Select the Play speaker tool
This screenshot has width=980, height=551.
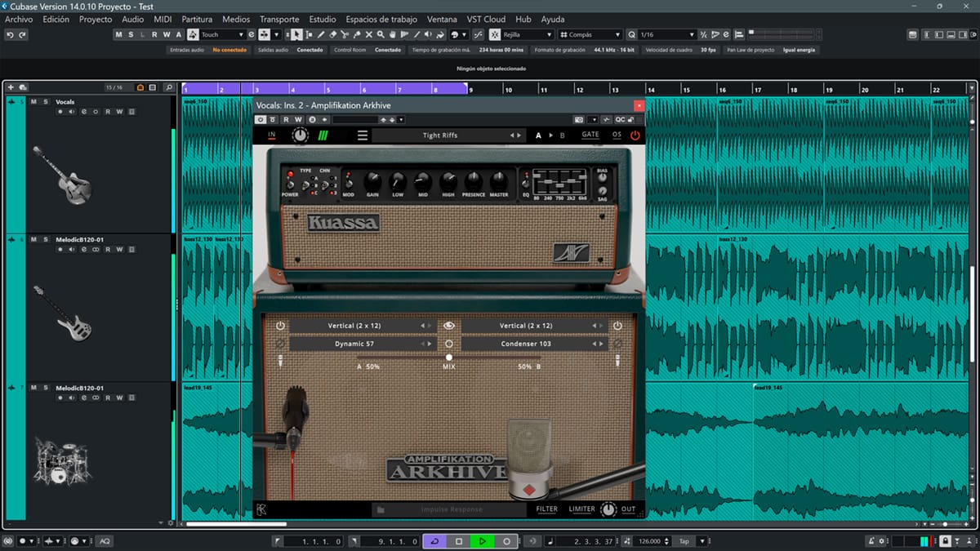[x=428, y=34]
